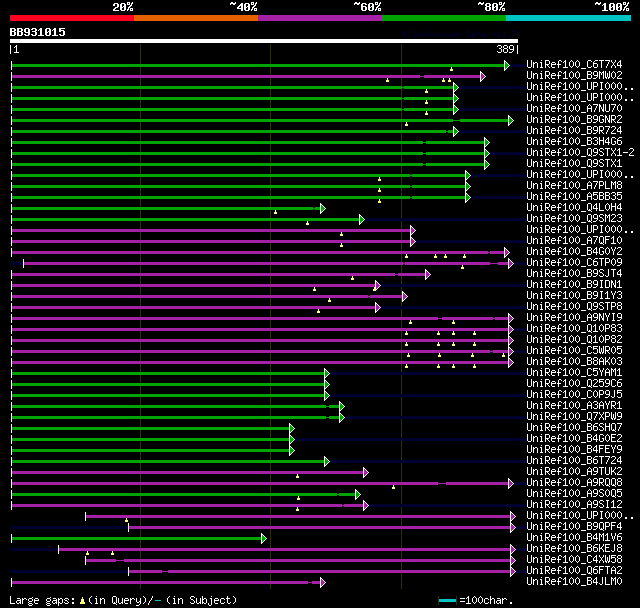Select the UniRef100_C5YAM1 label
Viewport: 640px width, 608px height.
574,373
